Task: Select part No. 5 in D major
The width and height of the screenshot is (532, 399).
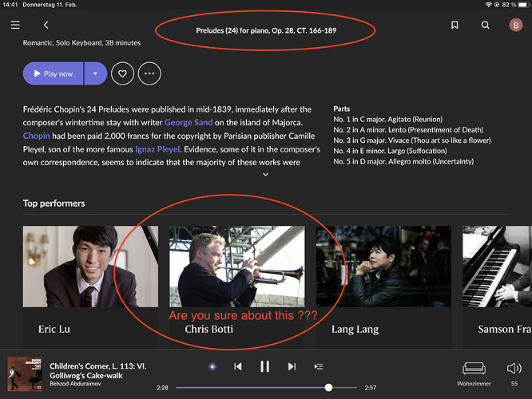Action: click(x=403, y=161)
